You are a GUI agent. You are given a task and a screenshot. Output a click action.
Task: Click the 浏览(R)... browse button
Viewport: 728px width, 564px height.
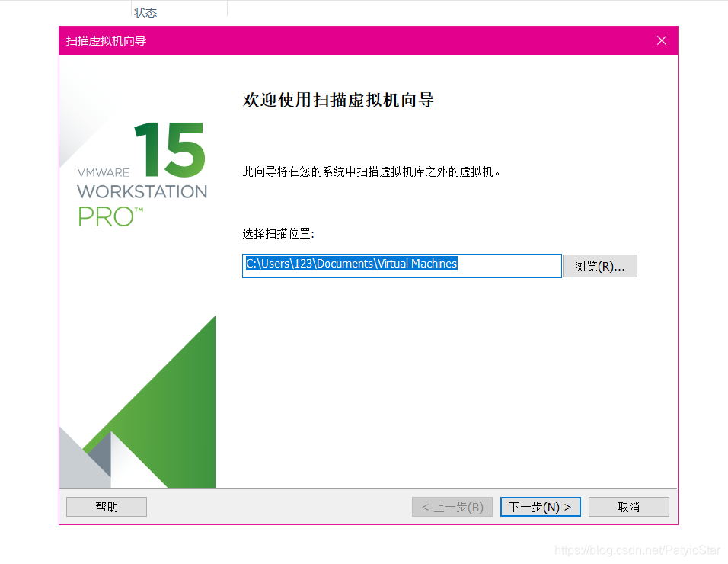point(599,266)
